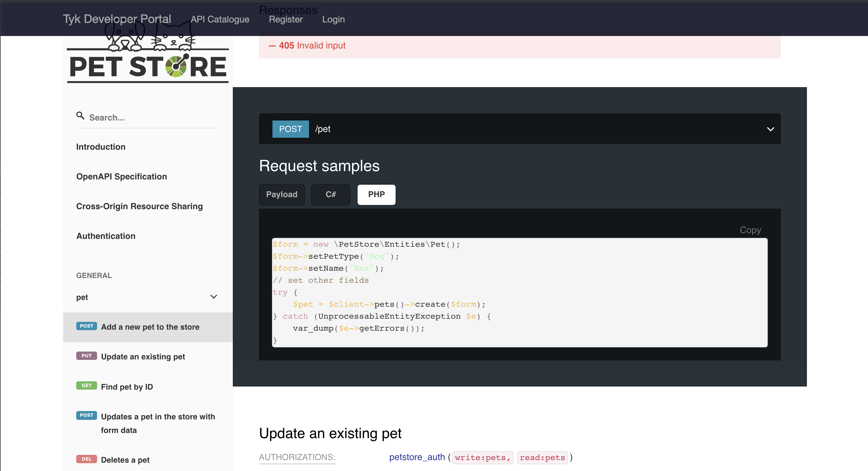Open the petstore_auth authorization link
868x471 pixels.
(x=417, y=457)
